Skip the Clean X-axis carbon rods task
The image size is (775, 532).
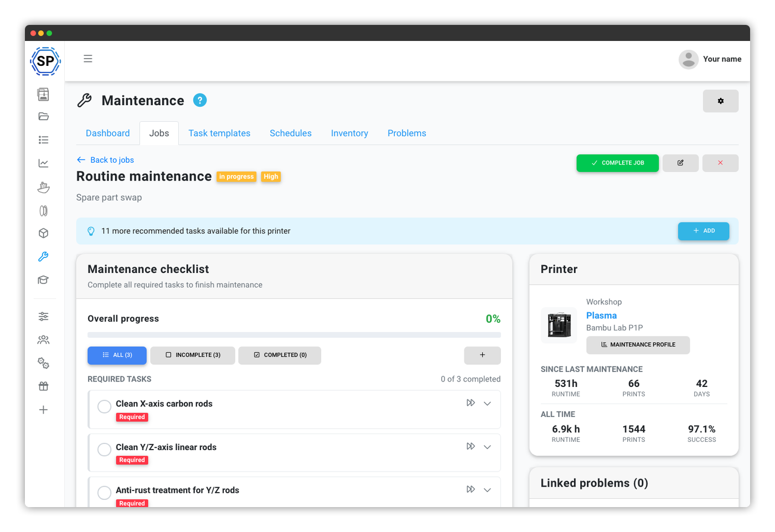click(471, 403)
